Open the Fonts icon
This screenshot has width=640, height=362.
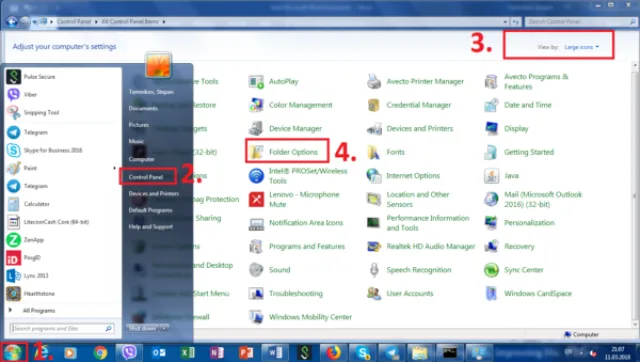pos(374,152)
